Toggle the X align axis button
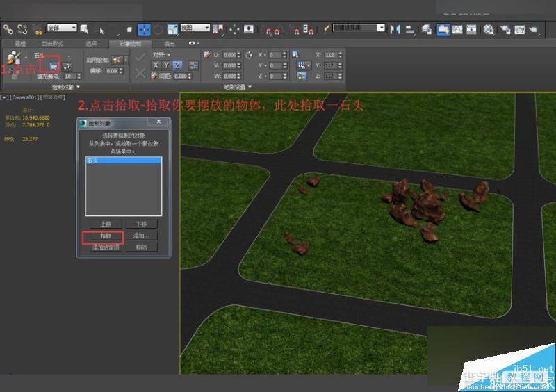The width and height of the screenshot is (556, 392). tap(155, 65)
